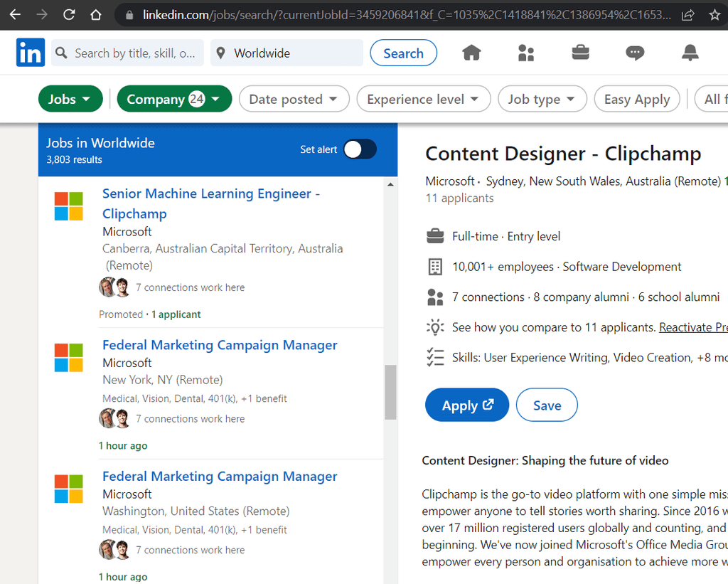728x584 pixels.
Task: Open the Company filter showing 24 selected
Action: click(174, 99)
